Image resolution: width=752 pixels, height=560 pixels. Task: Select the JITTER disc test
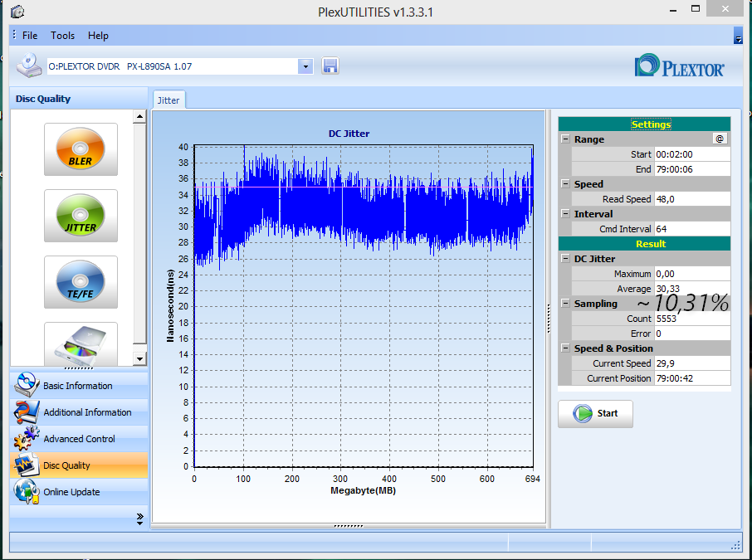click(x=81, y=215)
